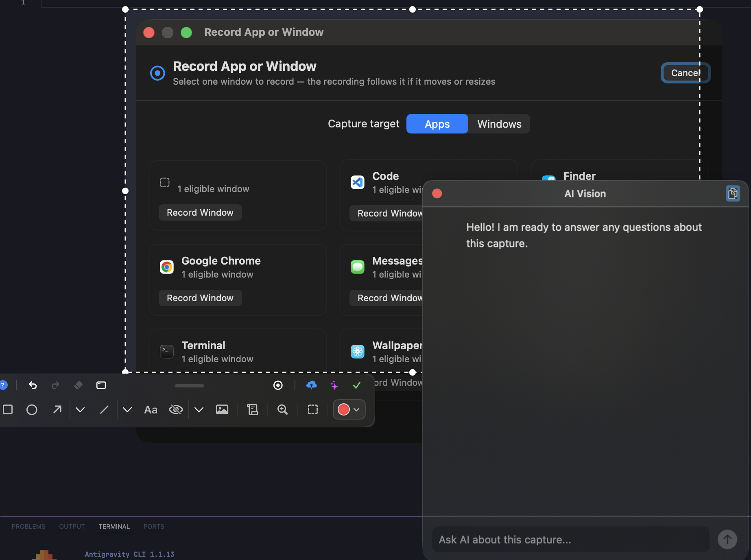Open the PORTS panel tab

[154, 526]
